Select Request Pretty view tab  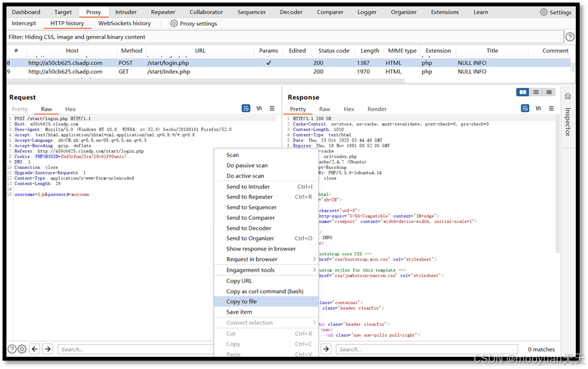click(x=19, y=109)
